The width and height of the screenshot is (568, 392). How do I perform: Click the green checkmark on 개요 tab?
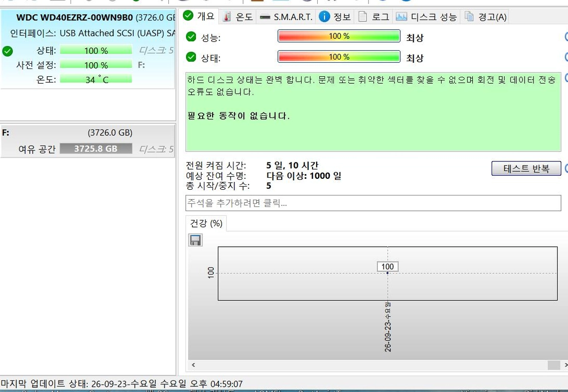(188, 16)
